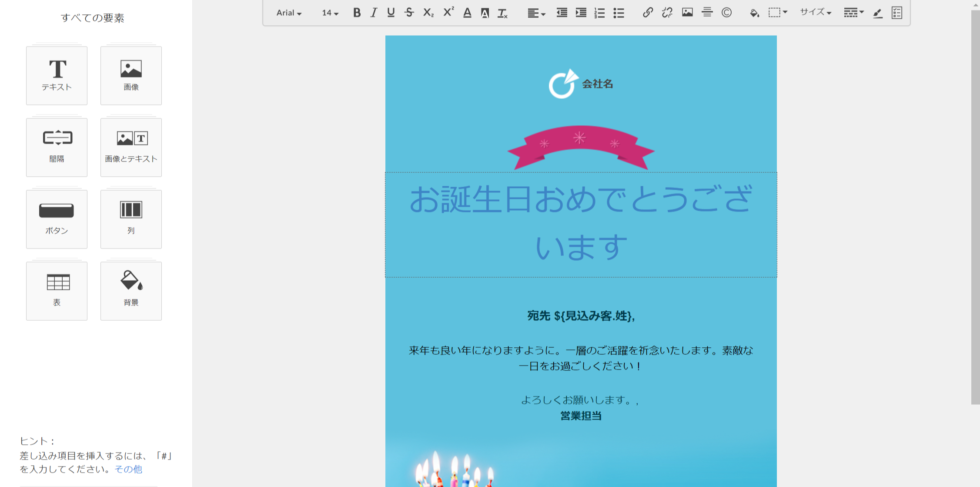Click the clear formatting icon
Viewport: 980px width, 487px height.
[x=502, y=13]
